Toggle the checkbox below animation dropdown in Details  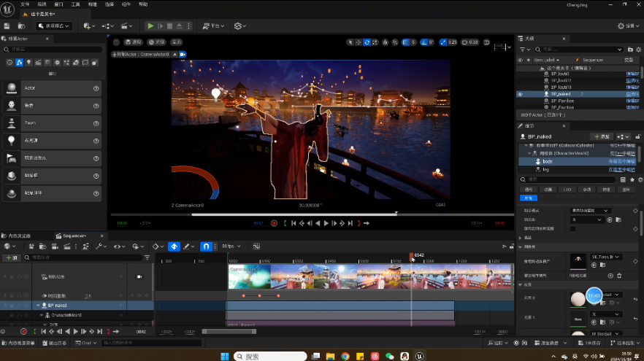[x=573, y=228]
